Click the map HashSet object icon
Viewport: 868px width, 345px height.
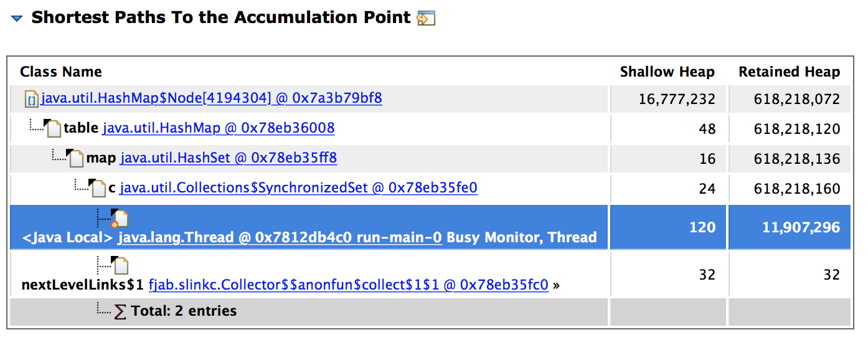[x=76, y=159]
